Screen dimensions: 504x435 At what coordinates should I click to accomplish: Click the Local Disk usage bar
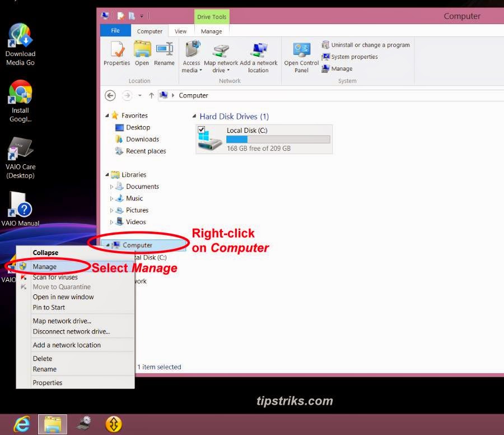pyautogui.click(x=278, y=139)
